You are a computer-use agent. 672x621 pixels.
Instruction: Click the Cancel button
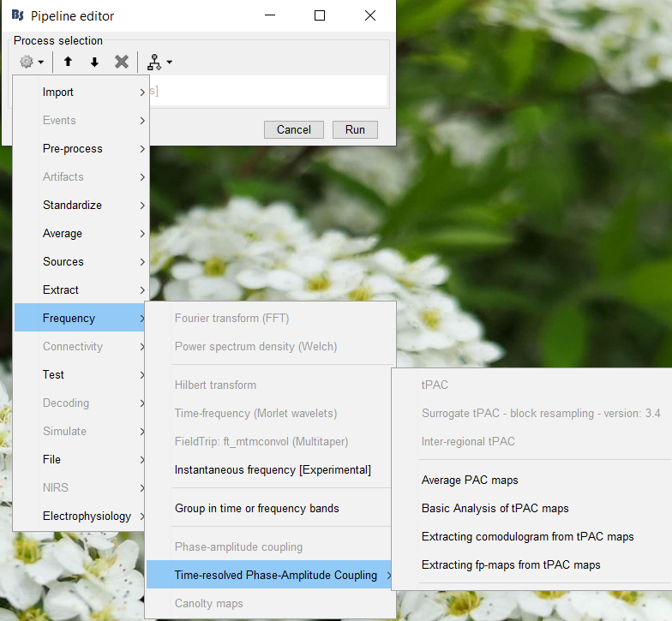(x=293, y=129)
